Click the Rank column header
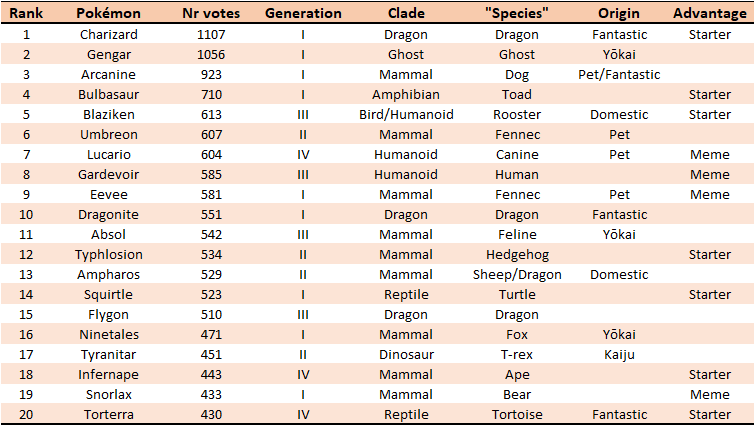 point(25,14)
